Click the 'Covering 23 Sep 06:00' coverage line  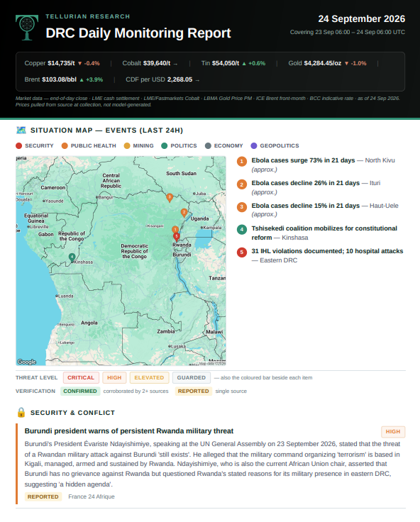(x=348, y=32)
